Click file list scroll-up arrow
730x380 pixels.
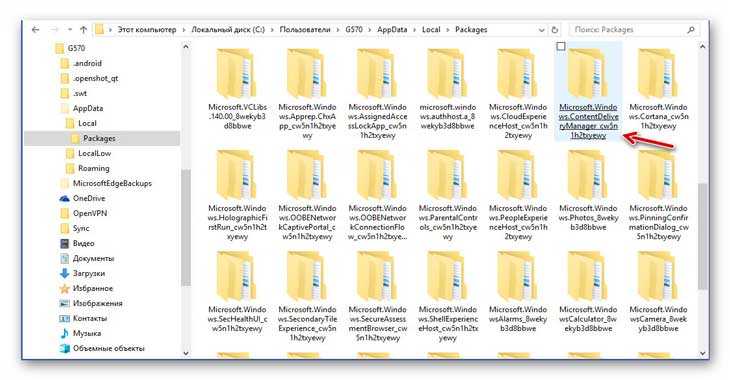(703, 47)
